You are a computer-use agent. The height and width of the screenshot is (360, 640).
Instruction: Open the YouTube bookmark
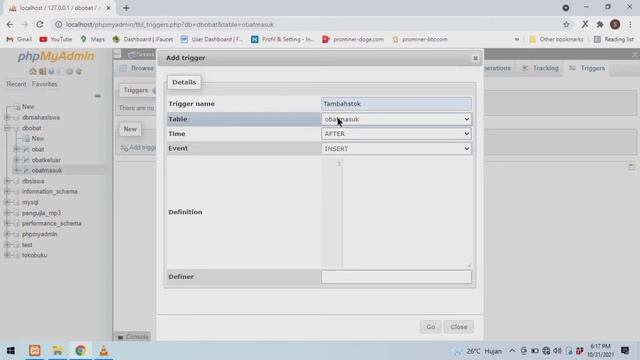(x=56, y=40)
